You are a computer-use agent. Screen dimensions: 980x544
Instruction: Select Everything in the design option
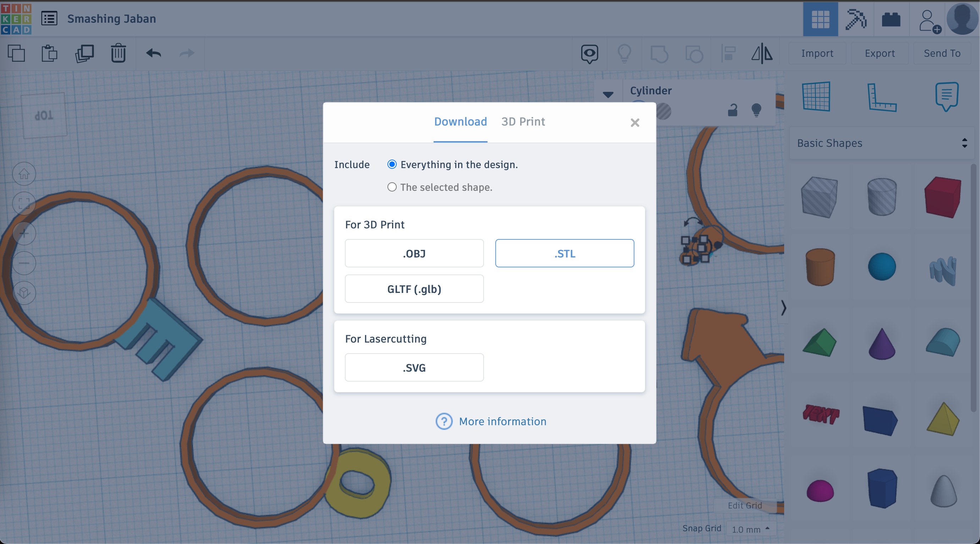[x=392, y=164]
